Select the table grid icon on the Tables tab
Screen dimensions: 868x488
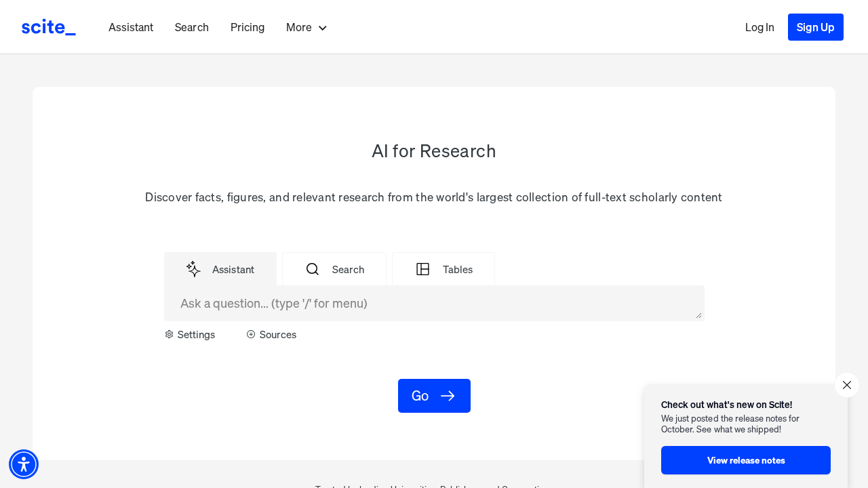pos(422,269)
